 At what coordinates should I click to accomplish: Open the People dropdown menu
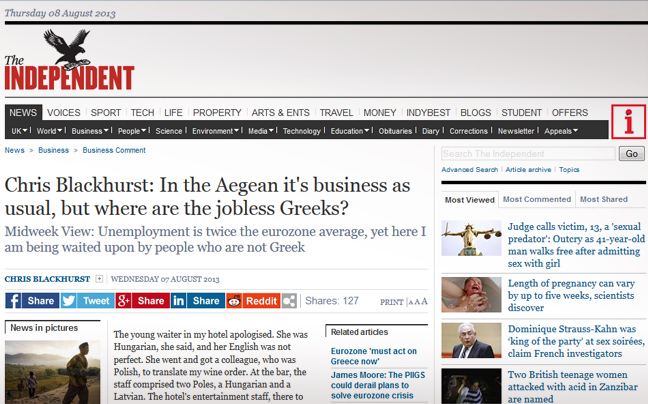tap(132, 131)
